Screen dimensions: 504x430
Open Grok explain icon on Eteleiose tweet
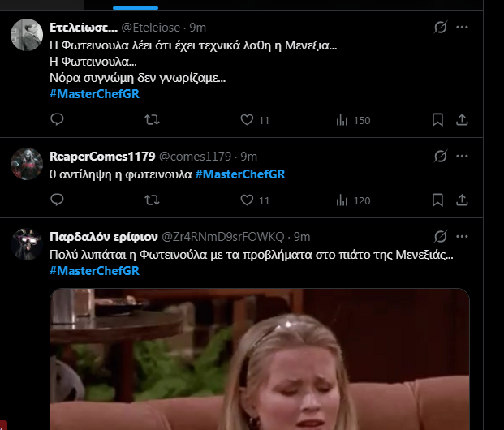tap(441, 28)
